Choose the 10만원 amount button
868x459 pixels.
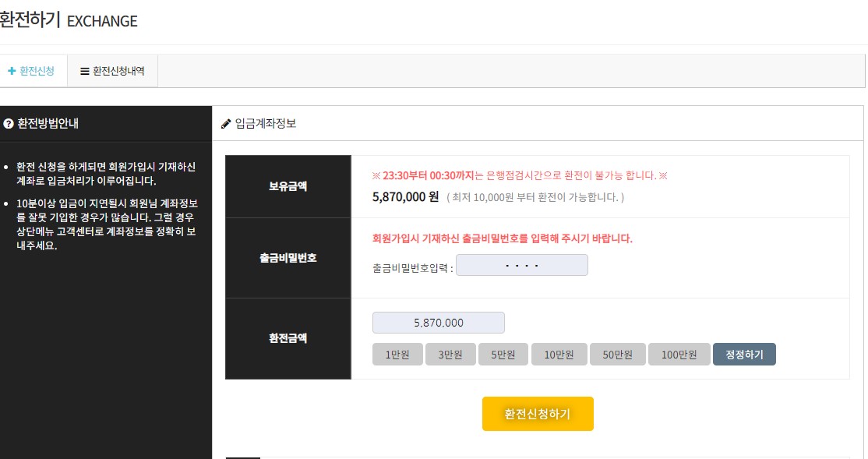click(x=559, y=355)
